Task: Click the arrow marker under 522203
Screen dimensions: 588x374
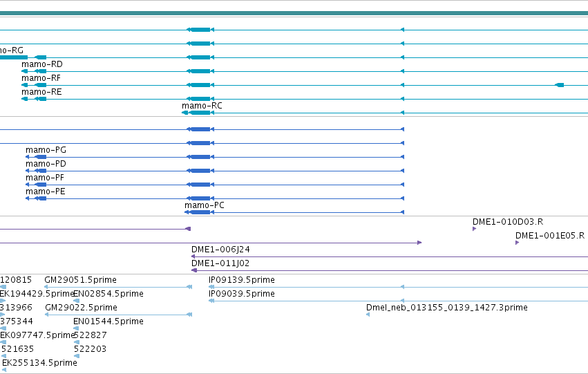Action: 77,356
